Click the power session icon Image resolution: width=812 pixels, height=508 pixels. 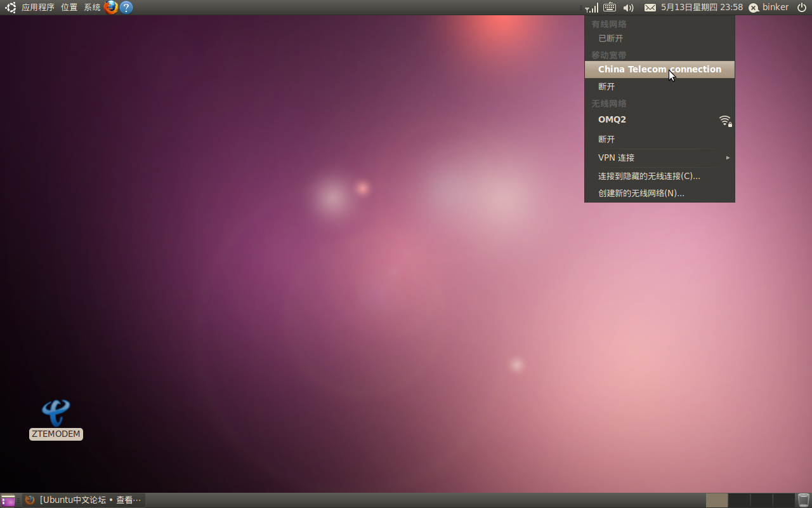(802, 8)
